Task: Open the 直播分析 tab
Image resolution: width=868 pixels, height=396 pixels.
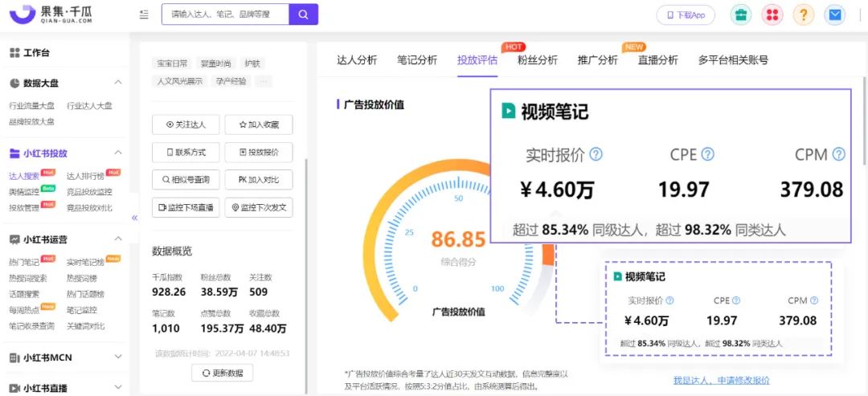Action: (x=657, y=60)
